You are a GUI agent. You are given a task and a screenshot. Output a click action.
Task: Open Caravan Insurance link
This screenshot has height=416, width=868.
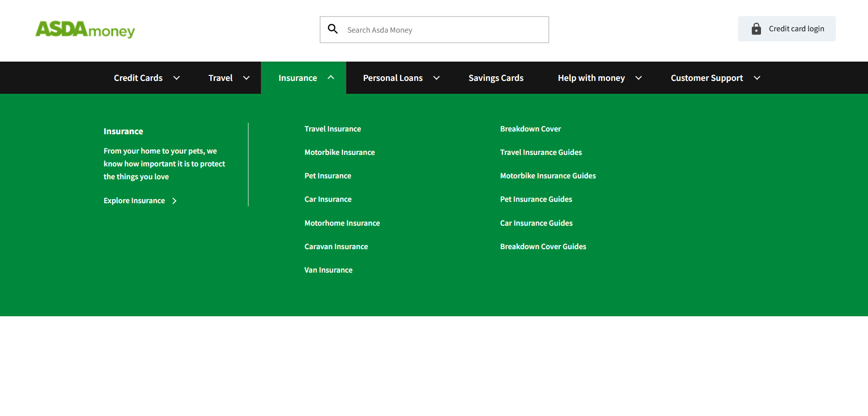click(x=336, y=247)
